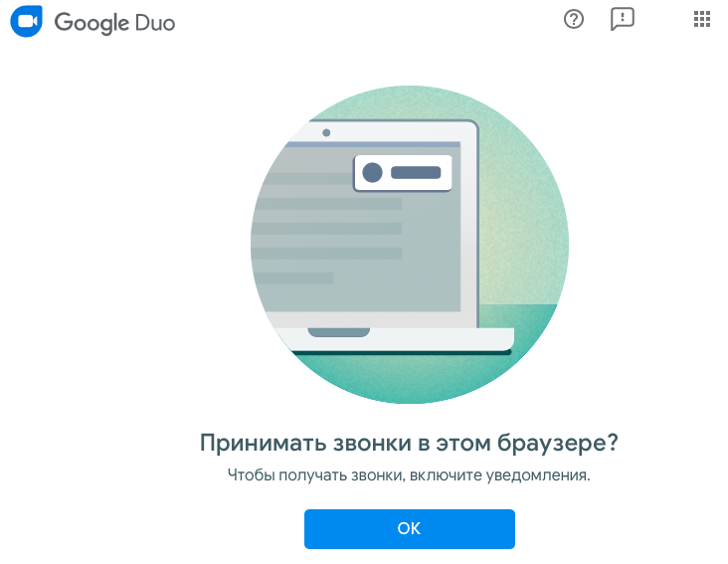This screenshot has width=728, height=564.
Task: Open the send feedback speech bubble icon
Action: coord(622,20)
